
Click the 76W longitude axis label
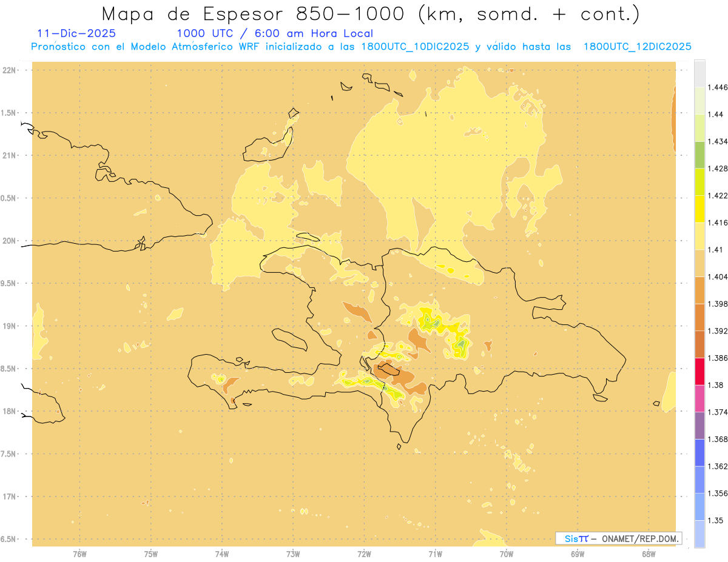tap(79, 554)
